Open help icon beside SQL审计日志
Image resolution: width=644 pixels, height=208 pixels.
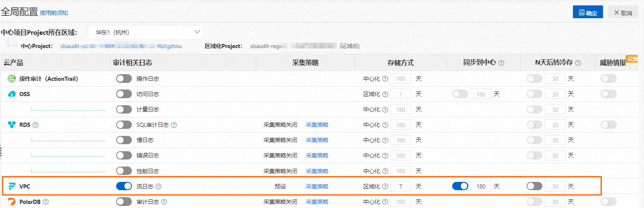174,125
